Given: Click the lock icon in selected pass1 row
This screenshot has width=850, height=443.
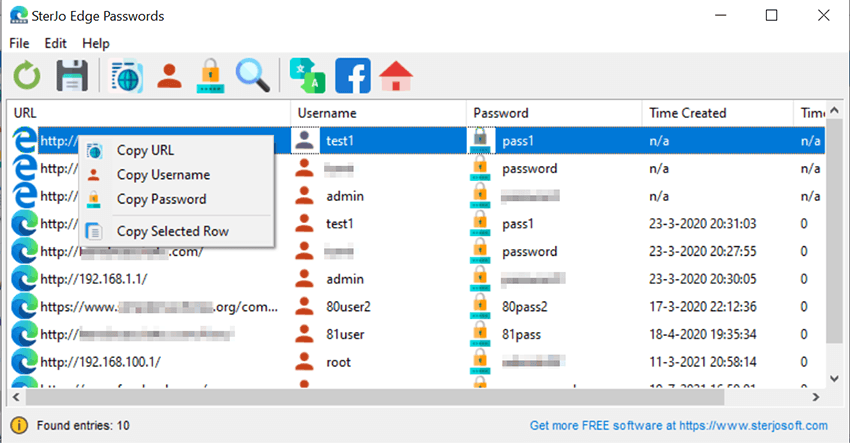Looking at the screenshot, I should (x=481, y=140).
